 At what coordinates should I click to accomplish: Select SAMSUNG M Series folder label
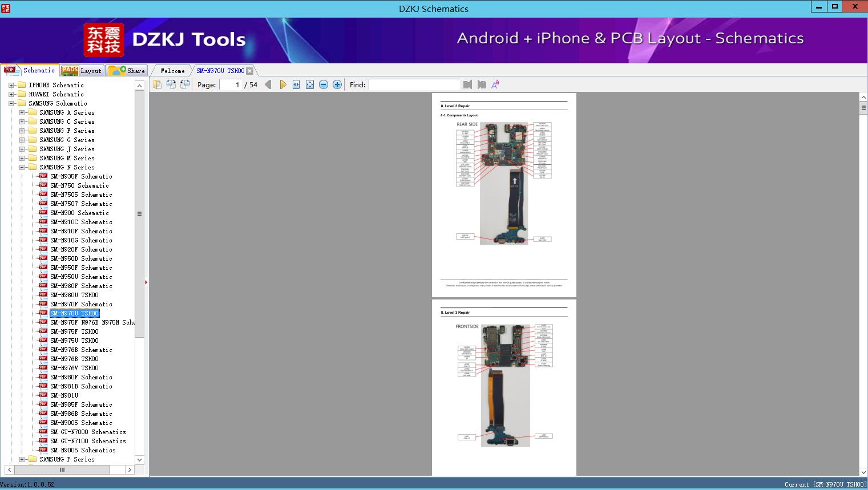tap(67, 158)
